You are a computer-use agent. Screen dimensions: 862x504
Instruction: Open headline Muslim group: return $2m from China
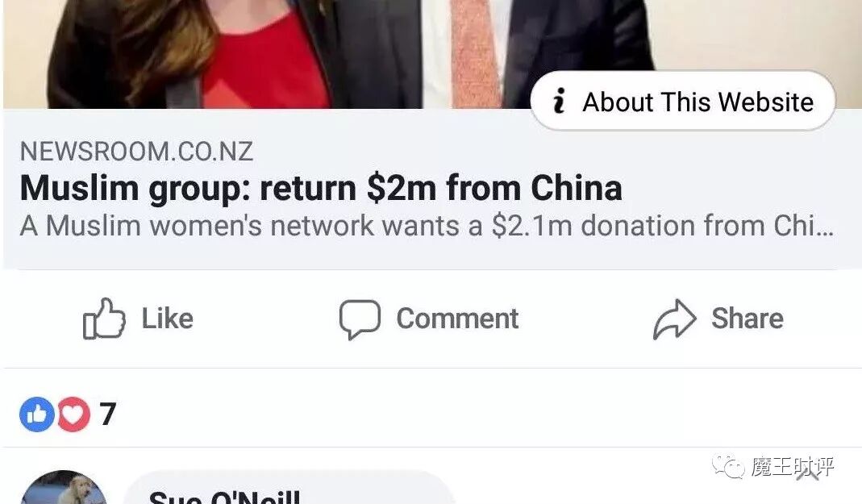(321, 189)
